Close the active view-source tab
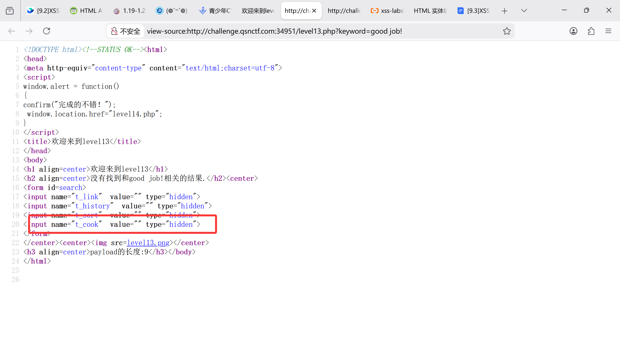620x364 pixels. click(314, 11)
